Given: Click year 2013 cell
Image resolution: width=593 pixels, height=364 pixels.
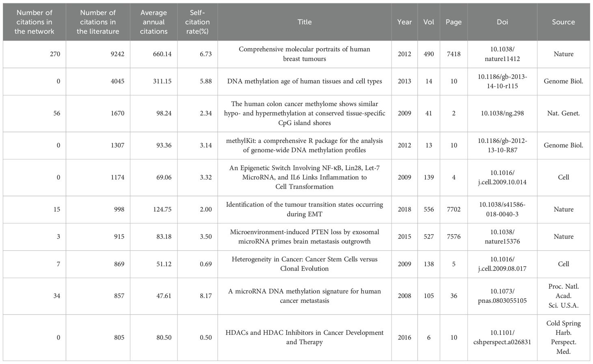Looking at the screenshot, I should coord(405,81).
